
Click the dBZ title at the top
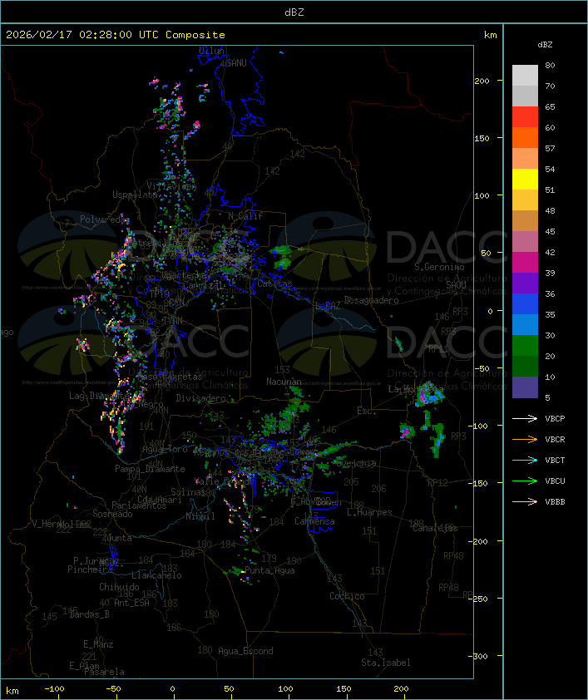pyautogui.click(x=294, y=12)
